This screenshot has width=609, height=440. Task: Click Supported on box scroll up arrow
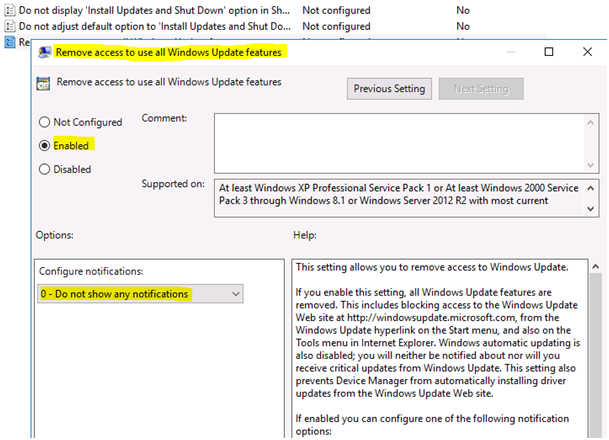point(590,188)
